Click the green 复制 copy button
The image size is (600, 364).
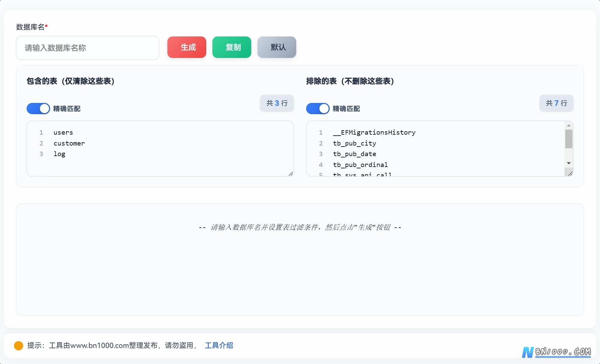[232, 47]
